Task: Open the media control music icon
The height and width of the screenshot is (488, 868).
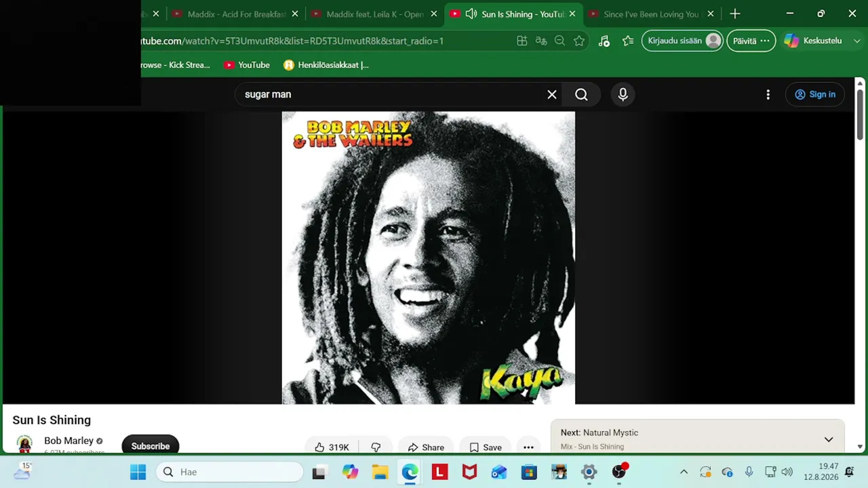Action: (604, 41)
